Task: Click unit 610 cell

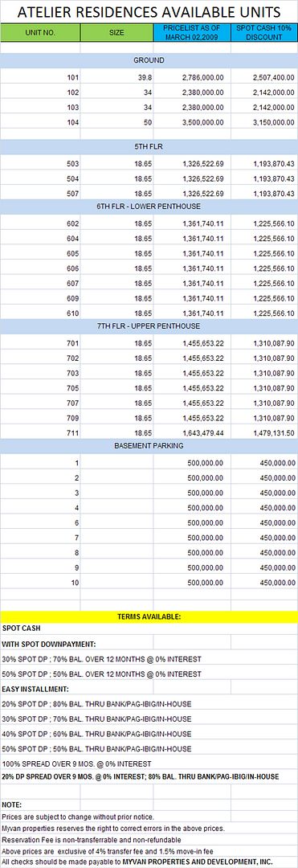Action: pyautogui.click(x=40, y=313)
